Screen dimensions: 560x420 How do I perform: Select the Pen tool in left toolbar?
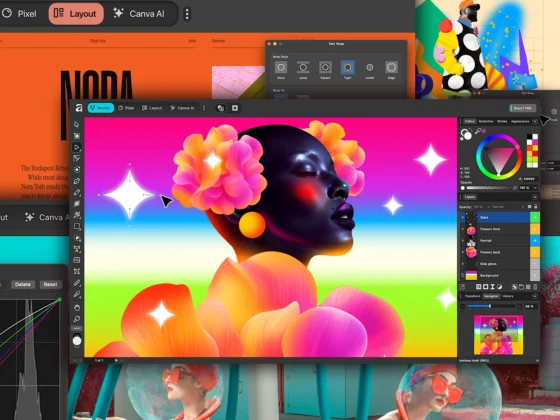tap(77, 181)
